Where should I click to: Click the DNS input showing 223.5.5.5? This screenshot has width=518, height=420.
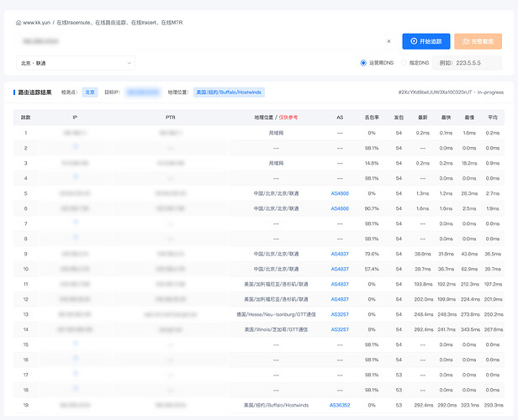click(x=468, y=63)
